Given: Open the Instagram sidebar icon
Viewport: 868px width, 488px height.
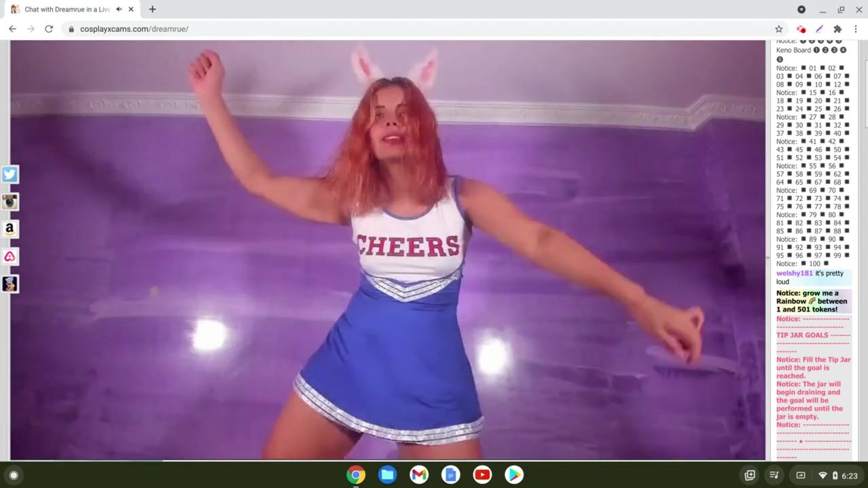Looking at the screenshot, I should 9,202.
